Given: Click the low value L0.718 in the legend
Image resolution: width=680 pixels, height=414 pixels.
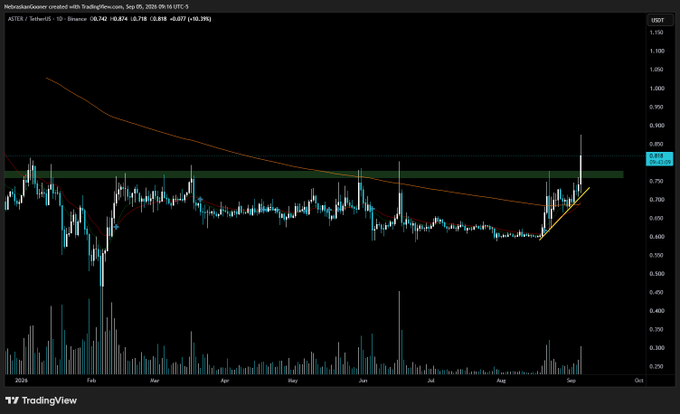Looking at the screenshot, I should (138, 19).
